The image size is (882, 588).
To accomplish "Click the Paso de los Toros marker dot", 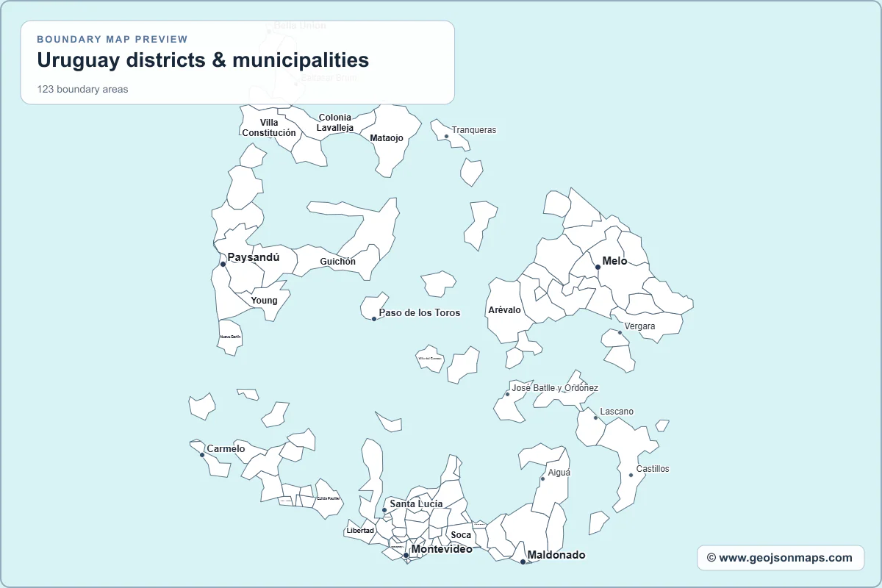I will click(x=374, y=318).
